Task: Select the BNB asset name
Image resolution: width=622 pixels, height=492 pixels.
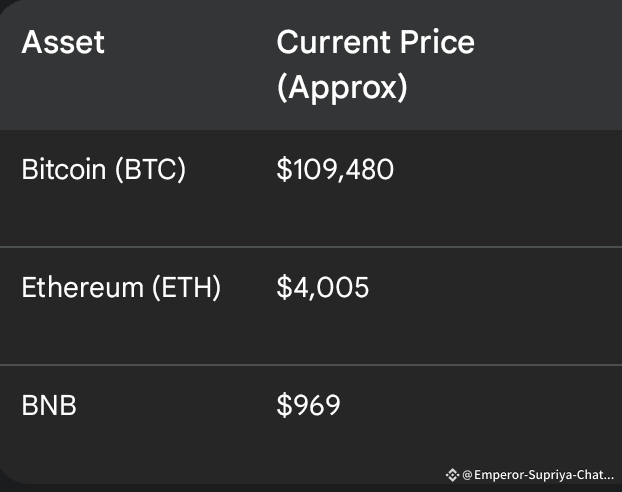Action: coord(49,406)
